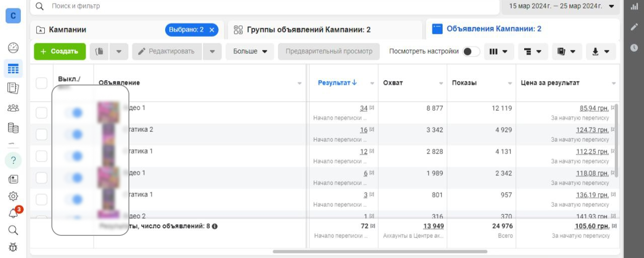Toggle off the ad with 3 342 reach
This screenshot has height=258, width=644.
tap(74, 134)
